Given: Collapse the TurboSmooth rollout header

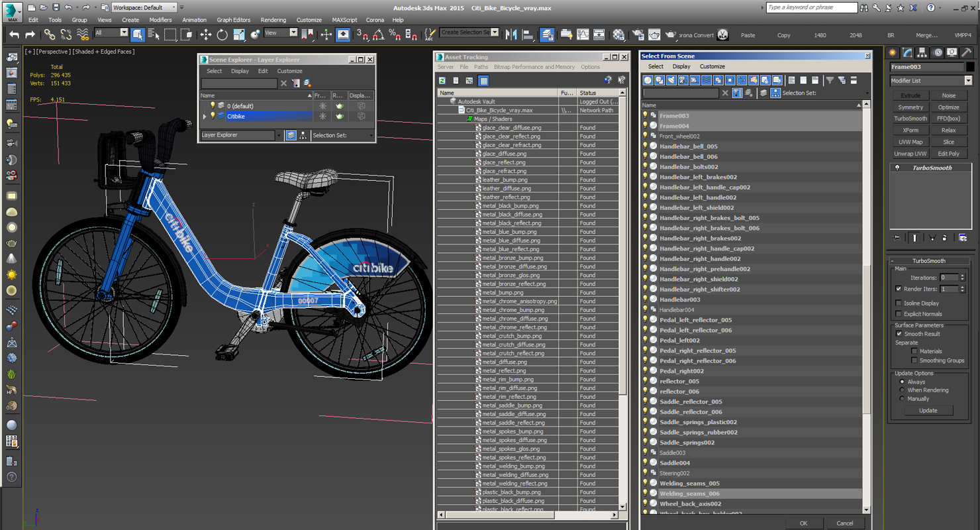Looking at the screenshot, I should (x=929, y=261).
